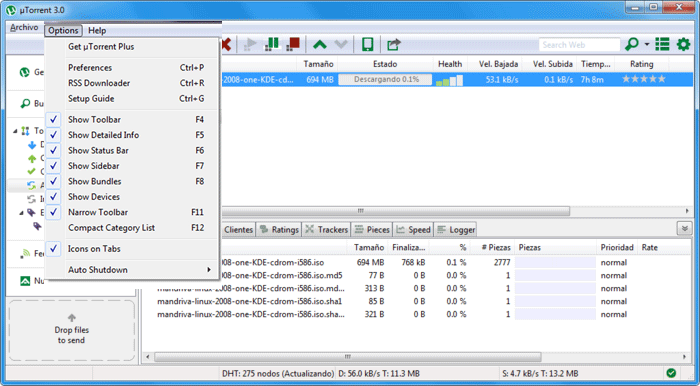Click the remote device phone icon
The height and width of the screenshot is (386, 700).
[367, 44]
